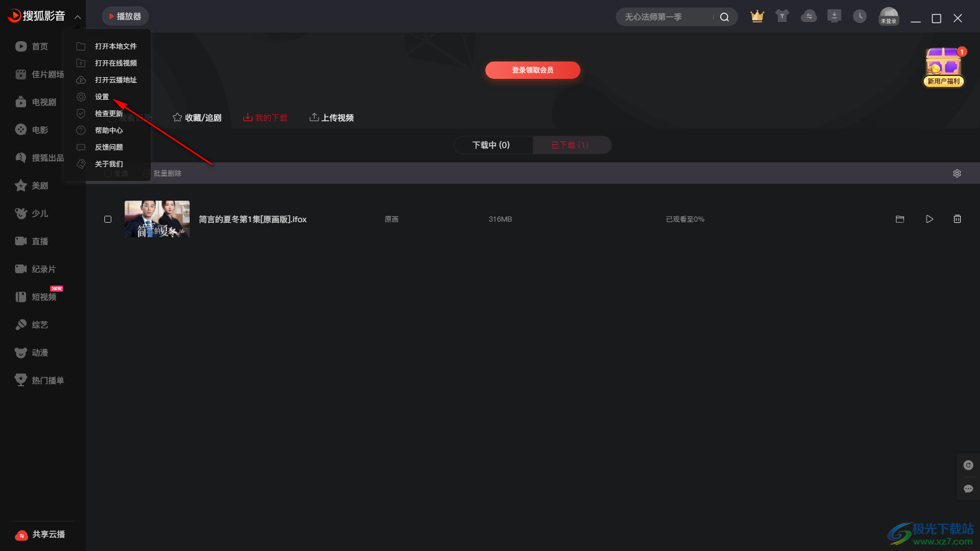Choose 检查更新 menu entry
Screen dimensions: 980x551
[108, 114]
